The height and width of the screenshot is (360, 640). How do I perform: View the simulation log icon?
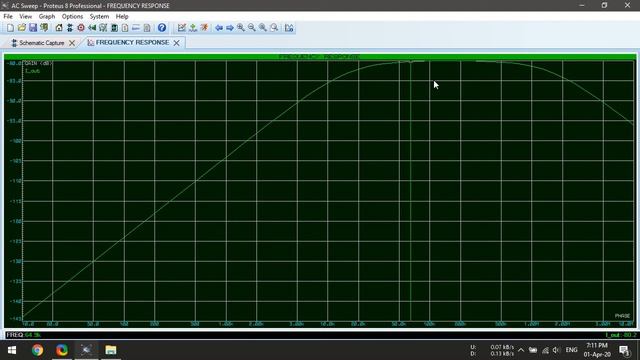pyautogui.click(x=289, y=28)
